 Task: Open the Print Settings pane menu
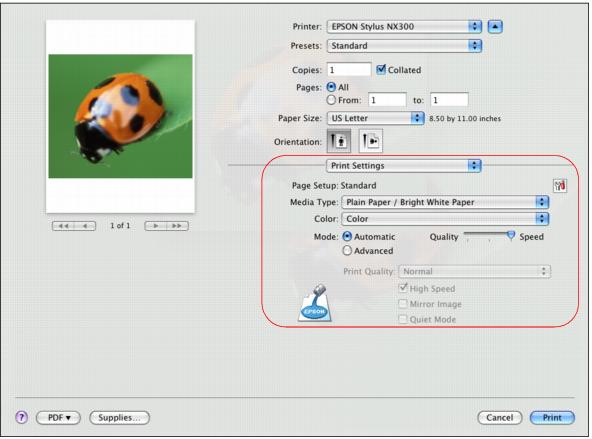404,166
